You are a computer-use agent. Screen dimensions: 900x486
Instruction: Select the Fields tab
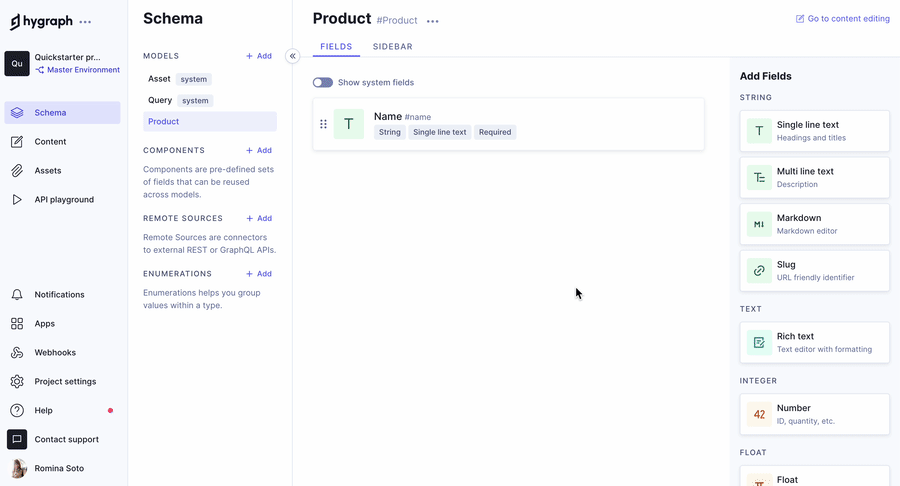tap(336, 47)
